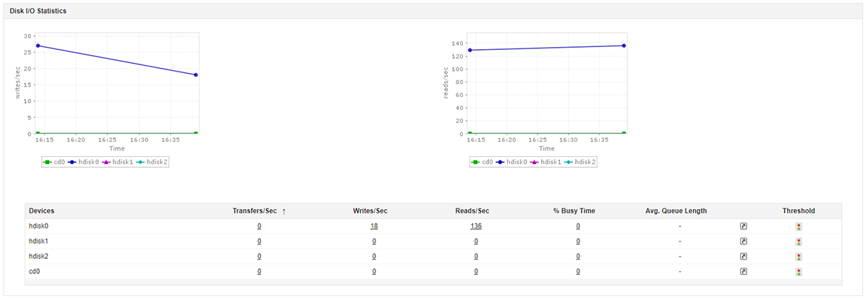The height and width of the screenshot is (298, 868).
Task: Click hdisk0 Reads/Sec value 136
Action: [x=476, y=226]
